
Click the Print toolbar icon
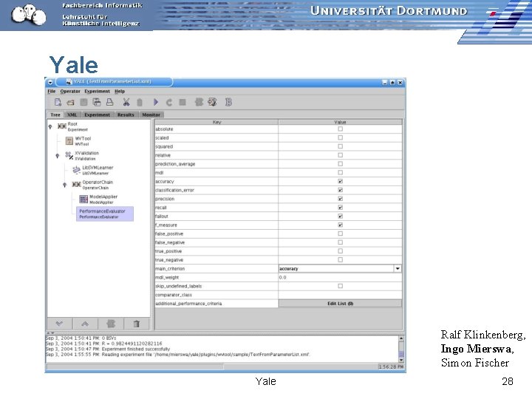pos(109,102)
